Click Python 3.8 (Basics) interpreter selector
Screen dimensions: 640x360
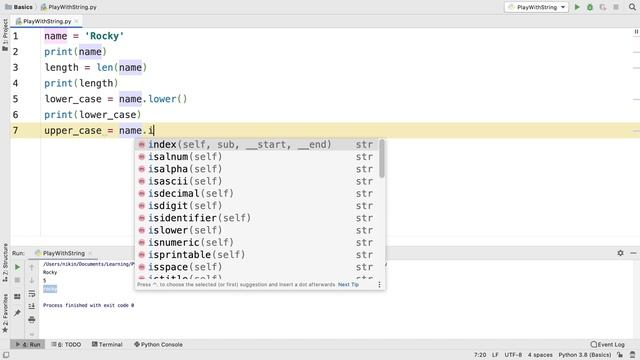pyautogui.click(x=584, y=355)
